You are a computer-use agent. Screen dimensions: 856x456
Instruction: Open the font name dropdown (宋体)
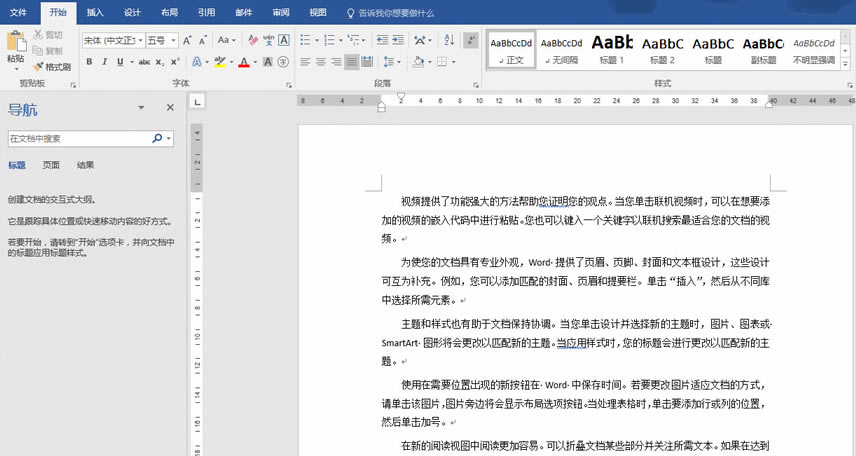pyautogui.click(x=140, y=40)
